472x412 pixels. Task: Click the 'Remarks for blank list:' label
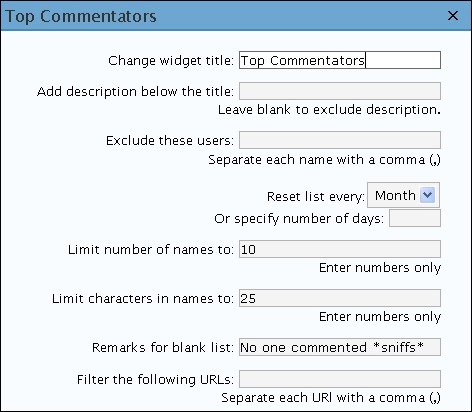pos(163,347)
